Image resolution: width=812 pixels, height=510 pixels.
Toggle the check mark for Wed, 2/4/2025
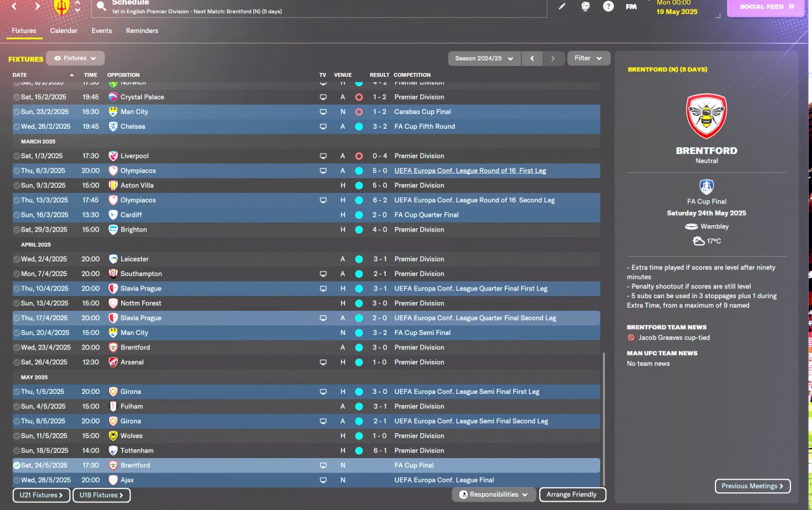16,259
